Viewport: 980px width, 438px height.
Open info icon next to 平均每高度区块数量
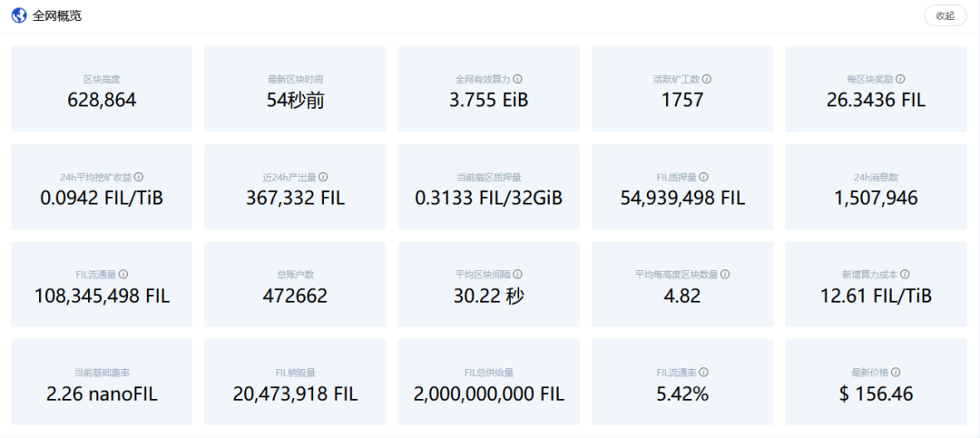coord(725,274)
